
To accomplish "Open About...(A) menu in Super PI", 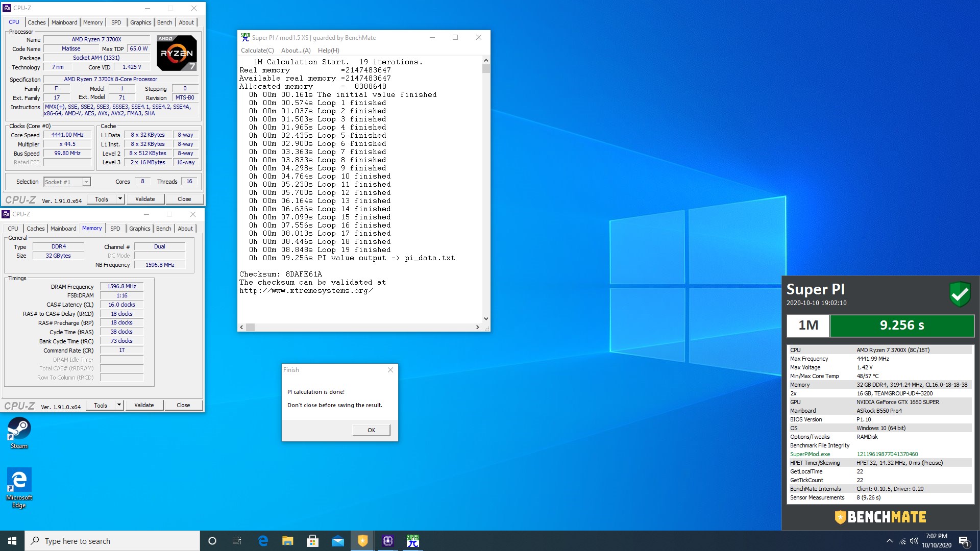I will pyautogui.click(x=296, y=51).
